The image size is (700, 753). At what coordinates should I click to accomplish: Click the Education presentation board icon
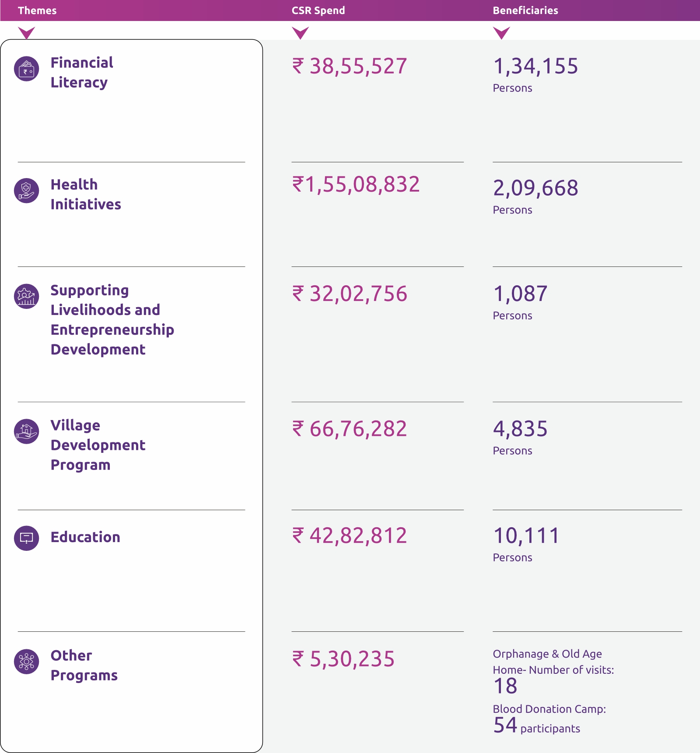27,538
